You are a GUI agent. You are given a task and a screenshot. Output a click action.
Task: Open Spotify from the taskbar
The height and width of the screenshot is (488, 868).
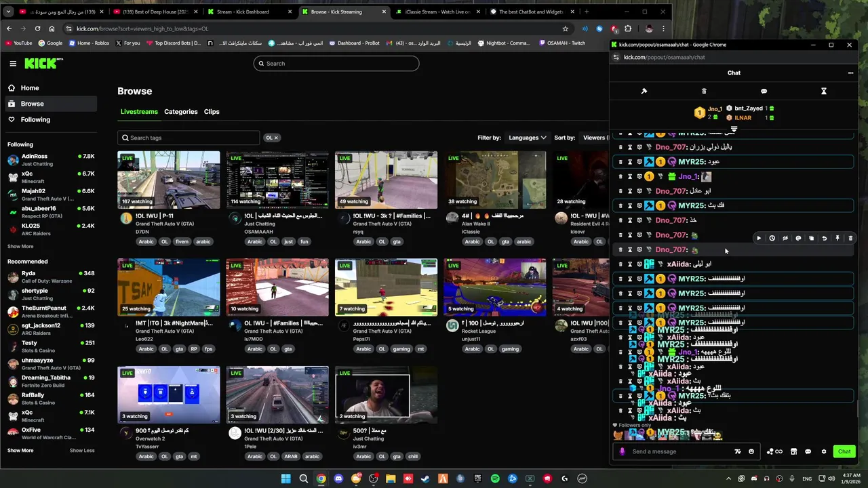tap(495, 479)
